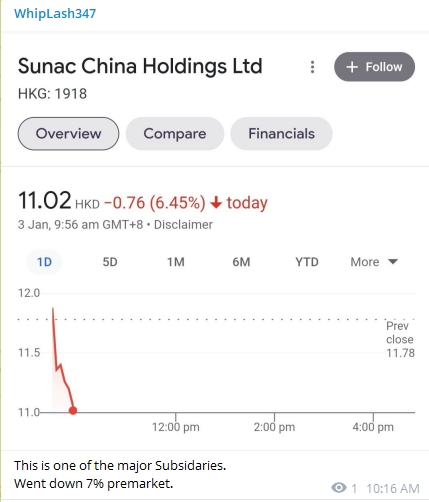Click the plus icon in Follow button

352,67
